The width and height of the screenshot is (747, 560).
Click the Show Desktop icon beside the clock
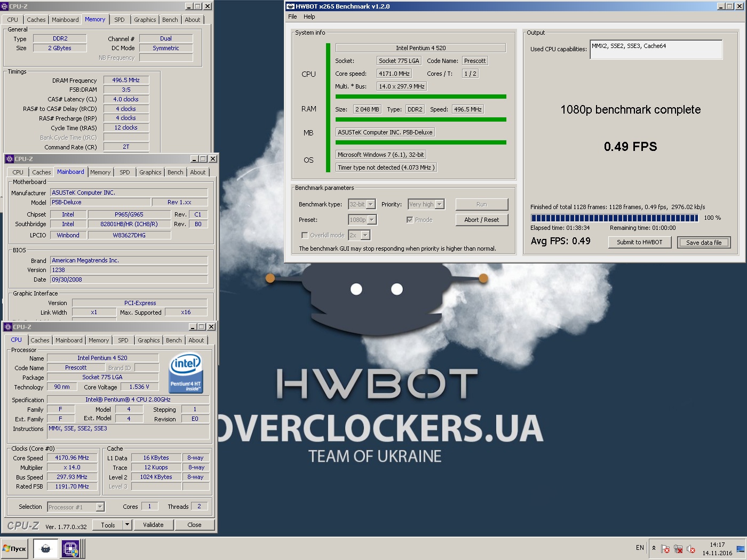[x=741, y=549]
